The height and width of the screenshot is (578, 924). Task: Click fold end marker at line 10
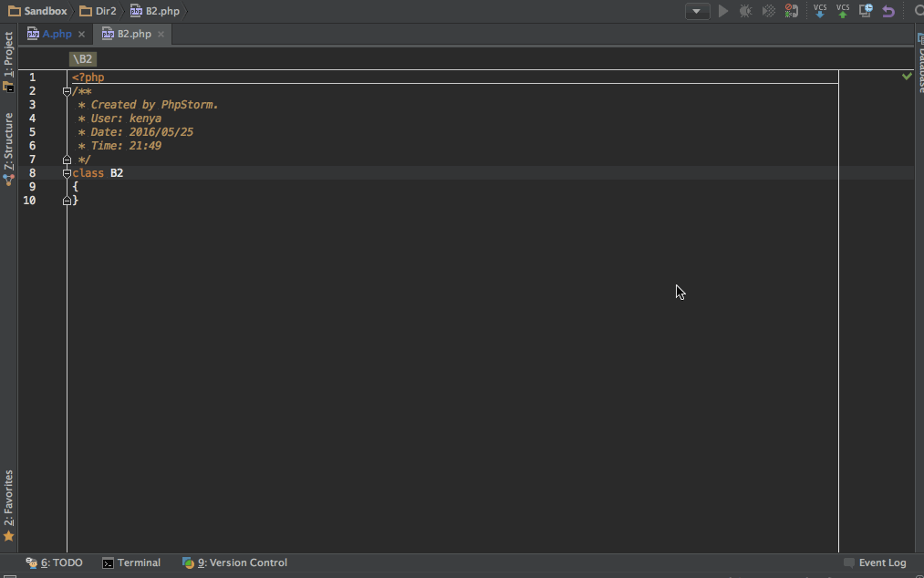coord(67,201)
